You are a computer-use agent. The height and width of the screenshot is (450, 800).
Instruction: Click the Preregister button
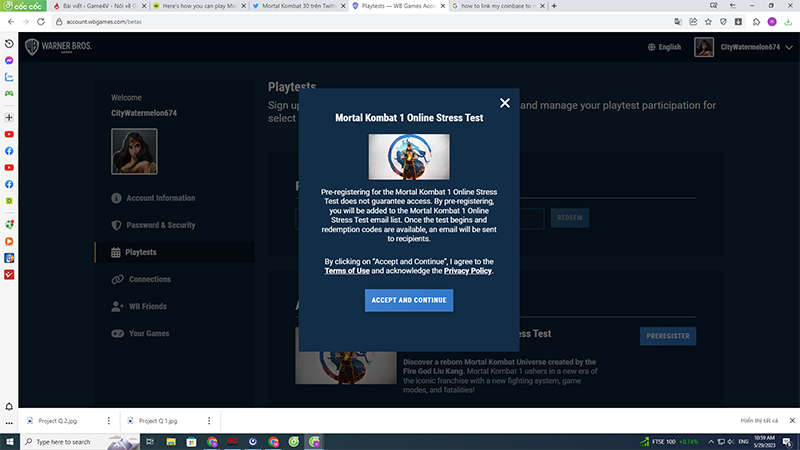668,336
